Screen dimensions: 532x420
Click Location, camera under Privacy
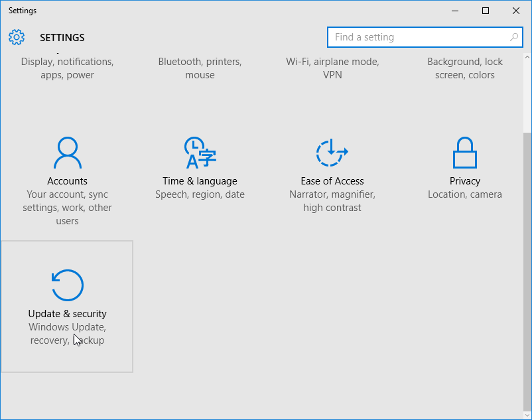[464, 194]
